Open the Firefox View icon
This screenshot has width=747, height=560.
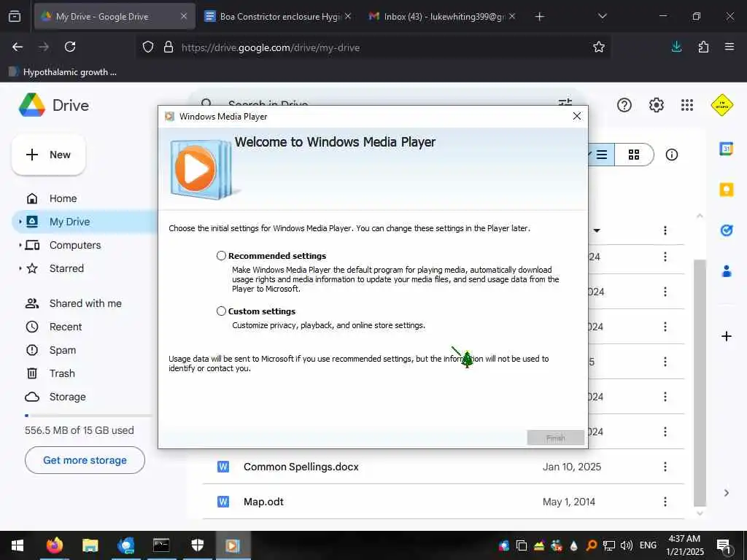[15, 16]
